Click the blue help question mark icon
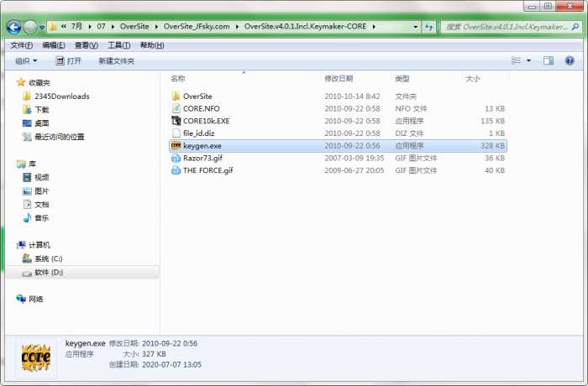This screenshot has height=386, width=588. pyautogui.click(x=570, y=60)
